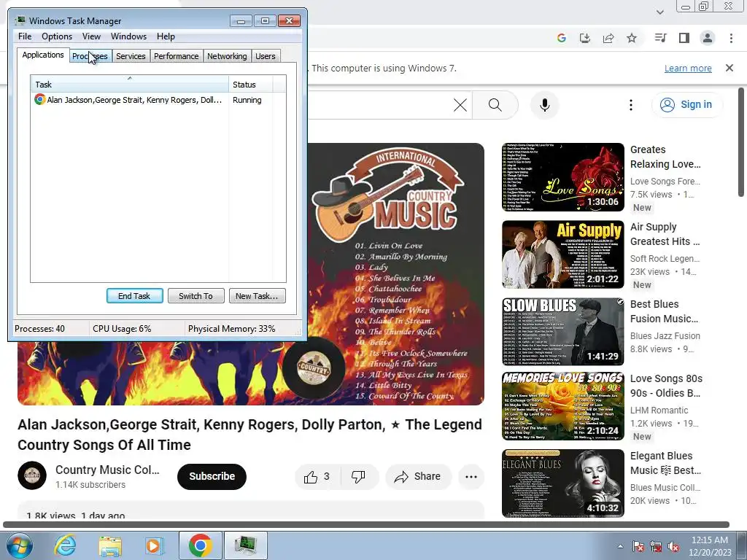
Task: Sort tasks by the Status column header
Action: (x=251, y=85)
